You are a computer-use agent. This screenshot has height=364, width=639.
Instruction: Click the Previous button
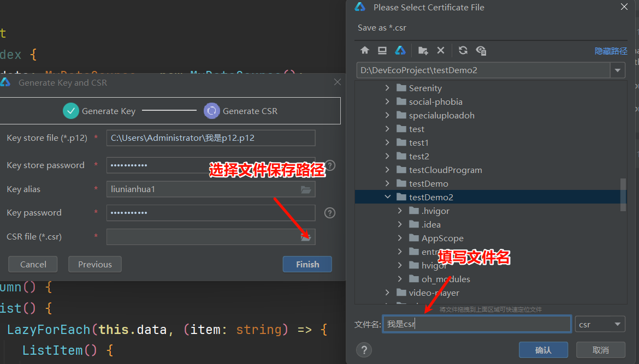coord(95,264)
